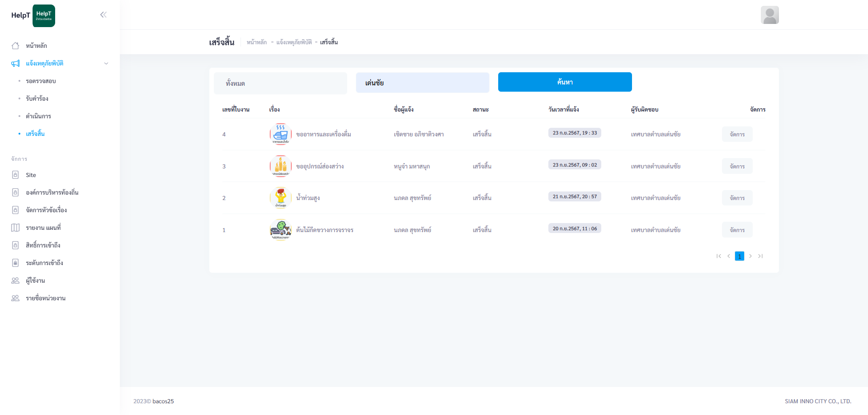The height and width of the screenshot is (415, 868).
Task: Click จัดการ button for ticket 3
Action: point(737,166)
